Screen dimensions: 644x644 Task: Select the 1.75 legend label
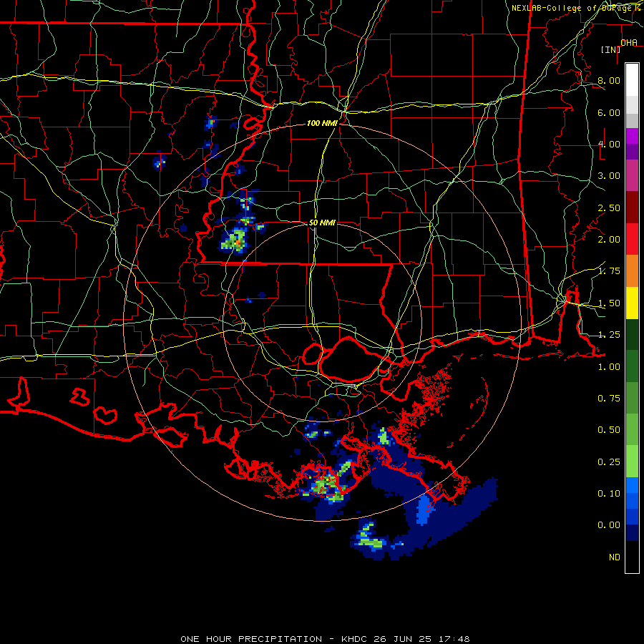[609, 271]
